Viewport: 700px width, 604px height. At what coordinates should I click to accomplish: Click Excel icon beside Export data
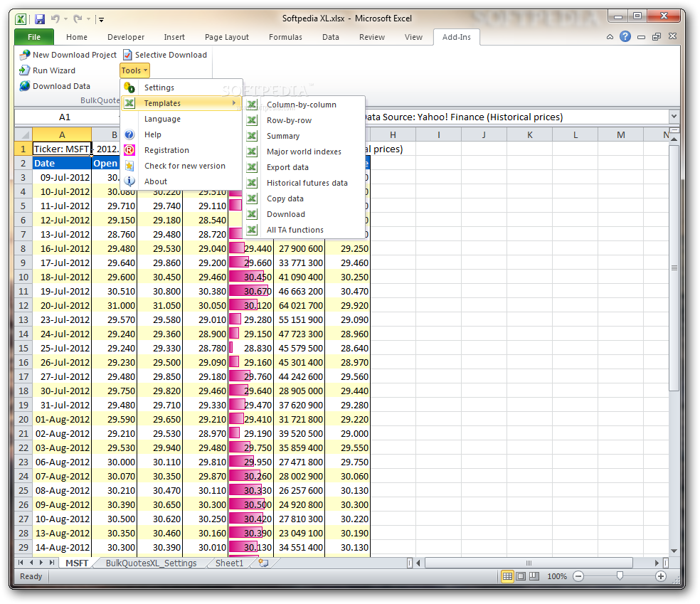click(x=252, y=167)
